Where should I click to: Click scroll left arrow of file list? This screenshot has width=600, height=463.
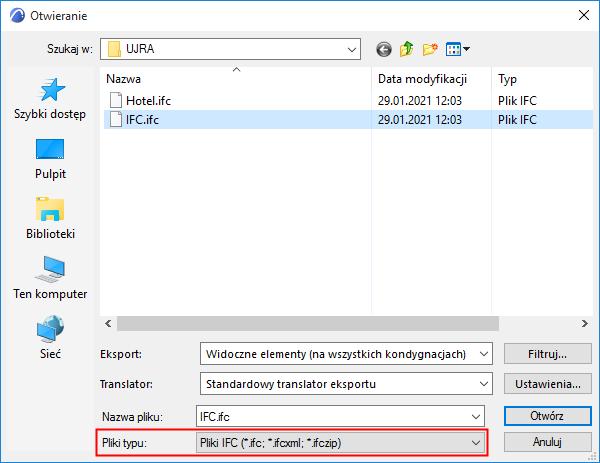108,324
